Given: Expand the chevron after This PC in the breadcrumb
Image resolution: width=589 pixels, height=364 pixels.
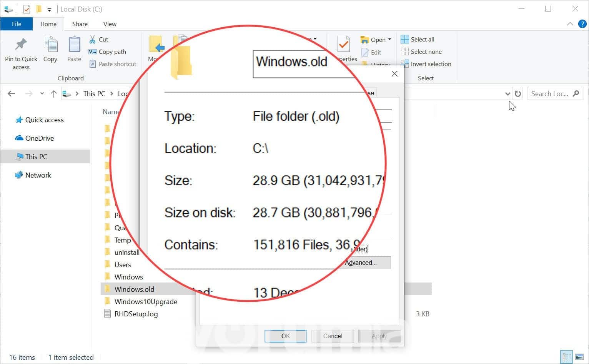Looking at the screenshot, I should point(111,93).
